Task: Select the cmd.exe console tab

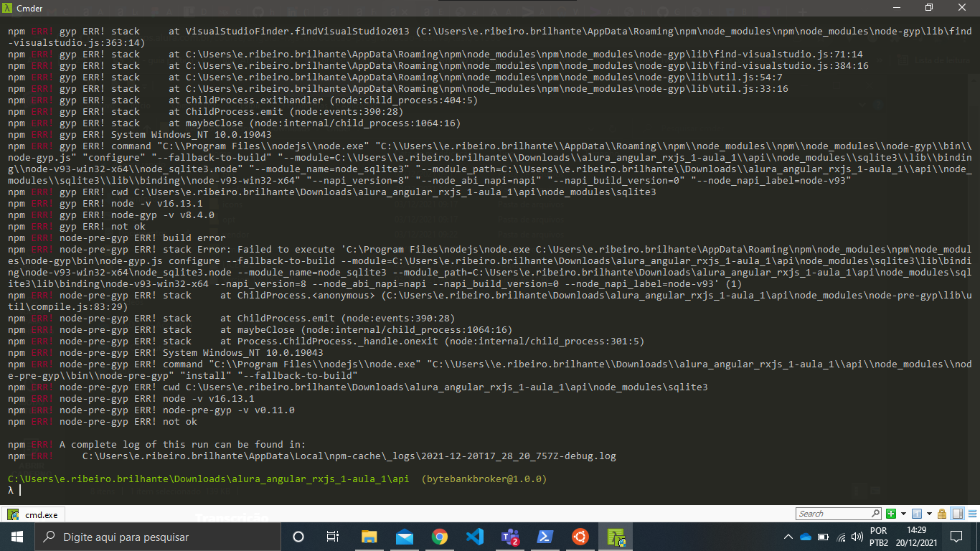Action: click(x=33, y=514)
